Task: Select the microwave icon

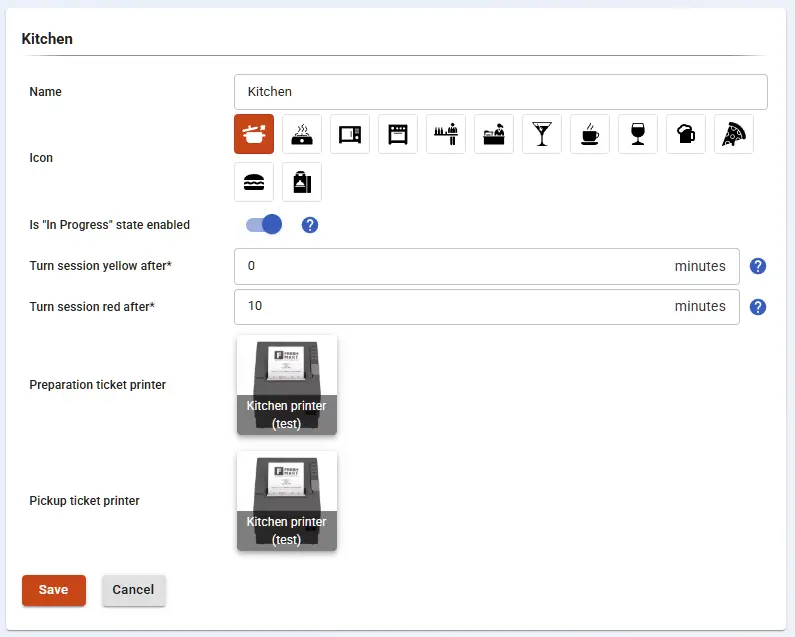Action: click(x=350, y=134)
